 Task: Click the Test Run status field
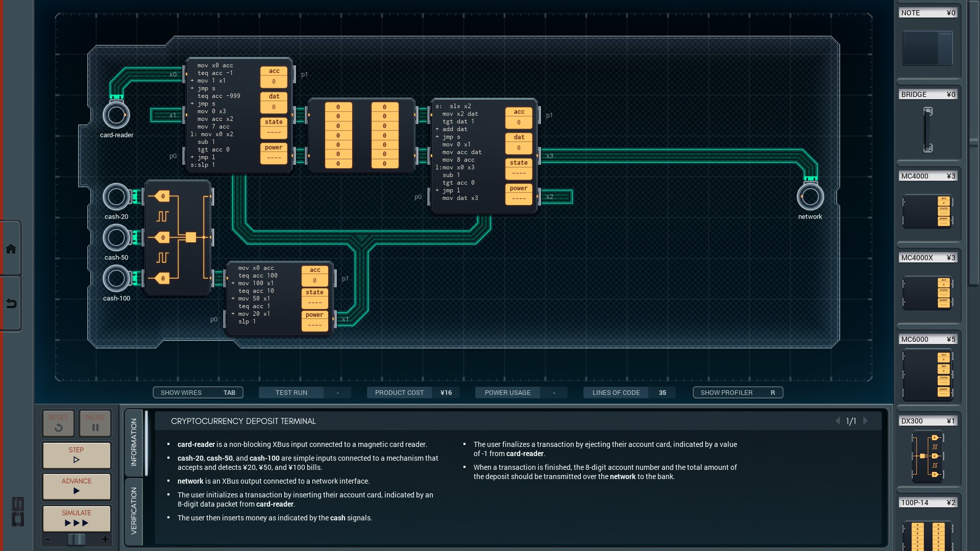pos(305,392)
